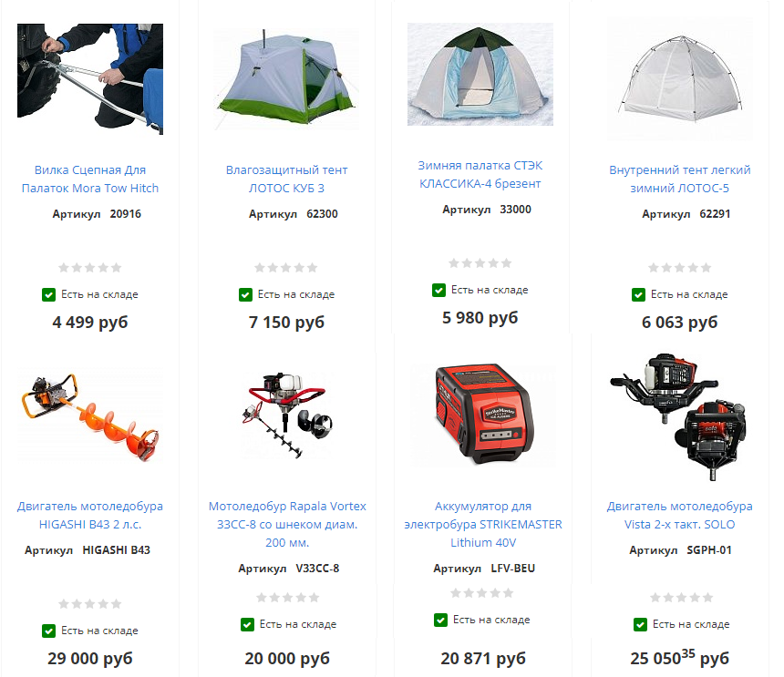Image resolution: width=784 pixels, height=677 pixels.
Task: Open Двигатель мотоледобура Vista SOLO link
Action: (x=679, y=515)
